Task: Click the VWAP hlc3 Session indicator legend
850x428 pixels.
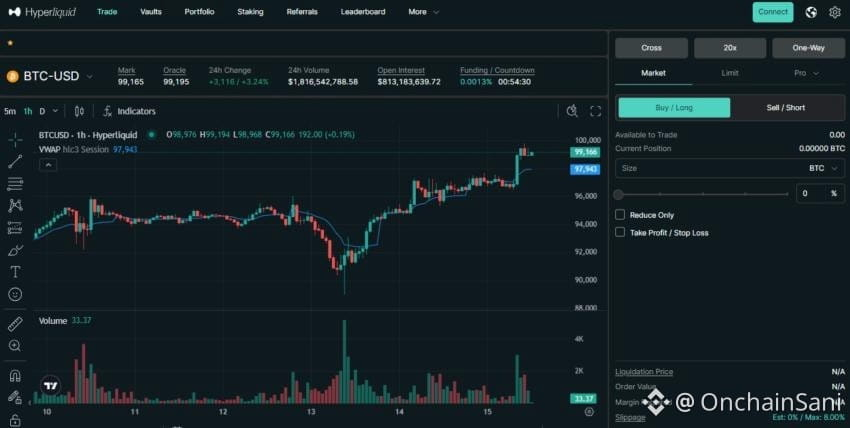Action: coord(88,150)
